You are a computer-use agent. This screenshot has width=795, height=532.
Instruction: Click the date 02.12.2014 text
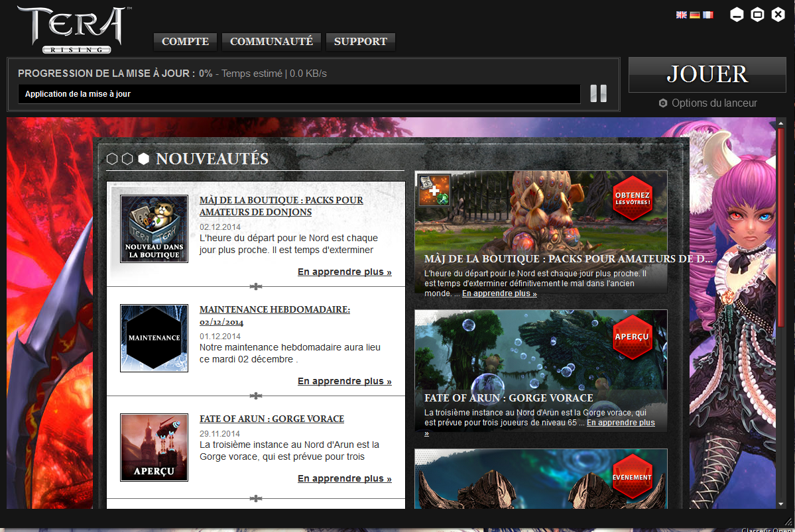220,227
